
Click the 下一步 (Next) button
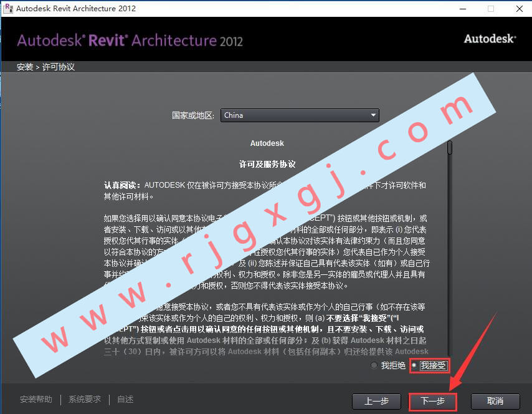click(x=432, y=401)
